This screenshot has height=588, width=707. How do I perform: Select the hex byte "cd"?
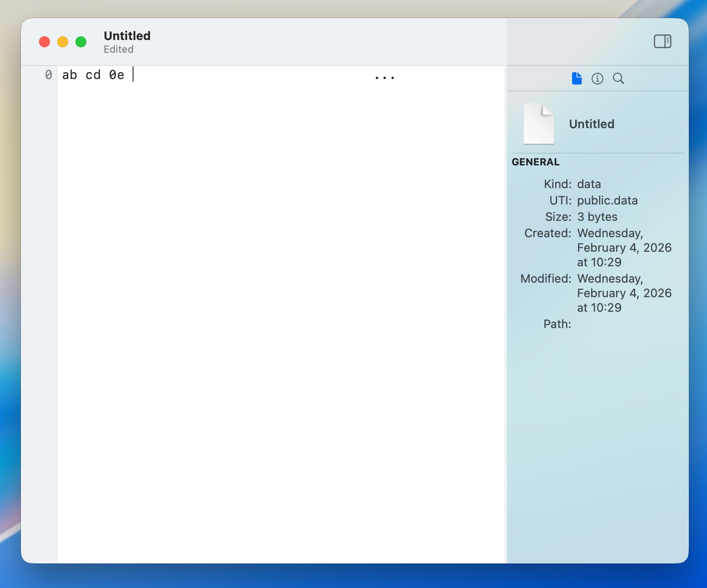pyautogui.click(x=93, y=75)
